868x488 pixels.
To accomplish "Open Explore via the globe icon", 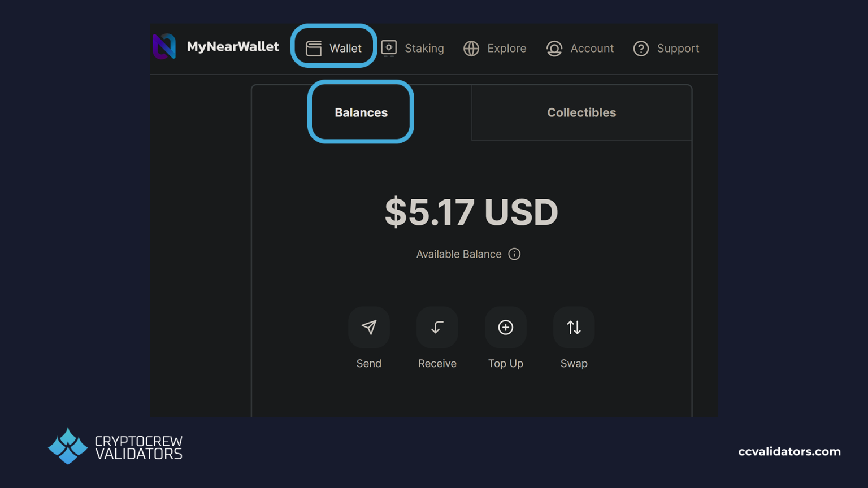I will point(471,49).
